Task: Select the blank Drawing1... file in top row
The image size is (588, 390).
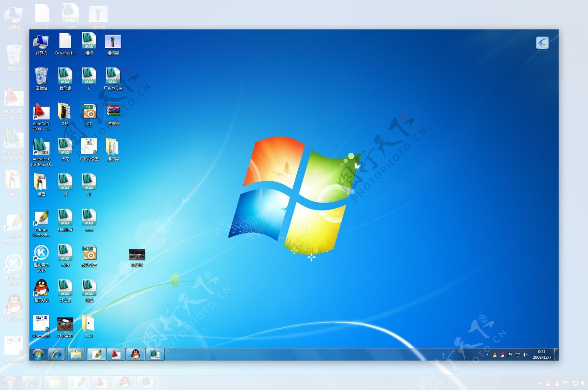Action: (x=65, y=45)
